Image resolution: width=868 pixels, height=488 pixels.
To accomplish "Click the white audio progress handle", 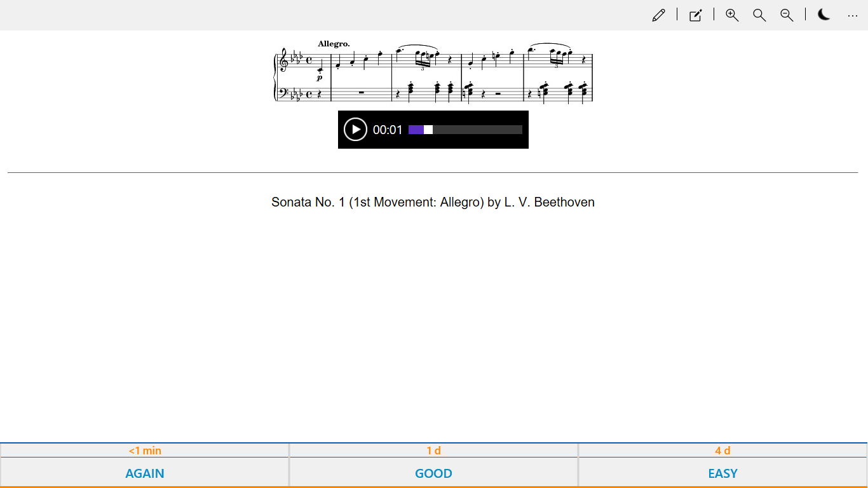I will [428, 130].
